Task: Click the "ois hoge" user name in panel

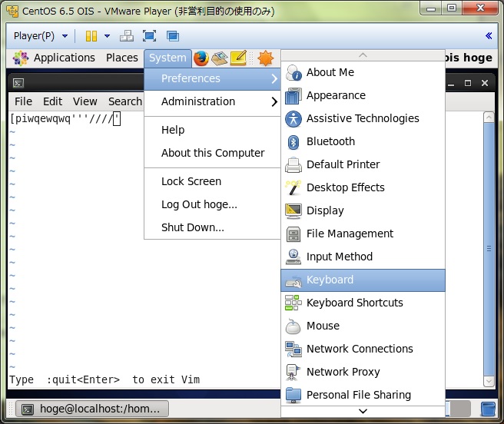Action: click(469, 58)
